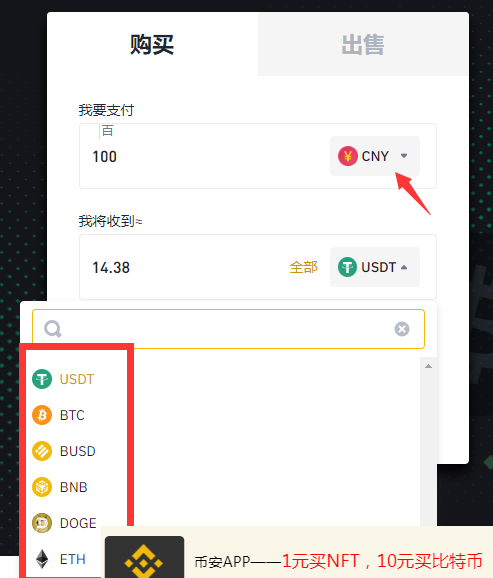Switch to the 购买 tab

[x=152, y=44]
